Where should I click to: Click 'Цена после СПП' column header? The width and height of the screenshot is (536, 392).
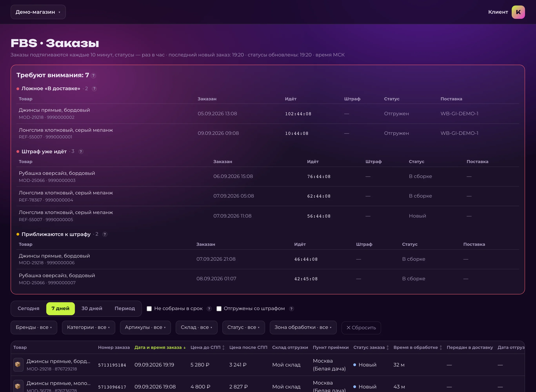point(248,347)
